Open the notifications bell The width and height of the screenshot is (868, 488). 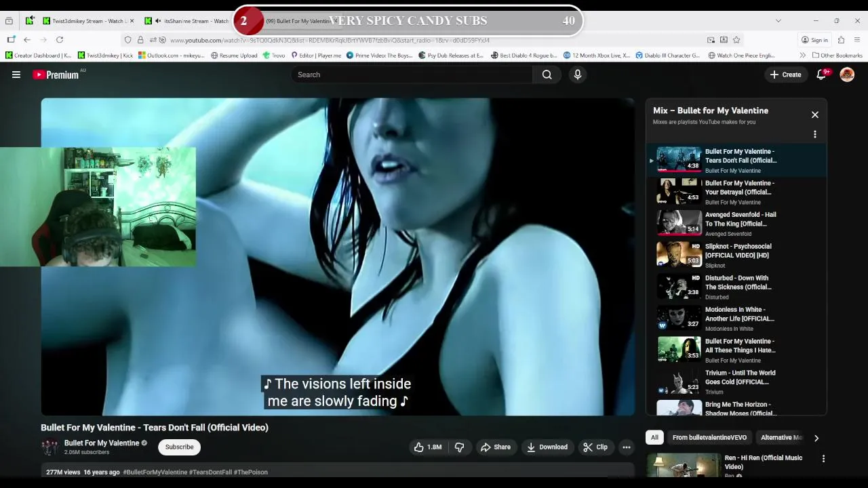click(821, 75)
